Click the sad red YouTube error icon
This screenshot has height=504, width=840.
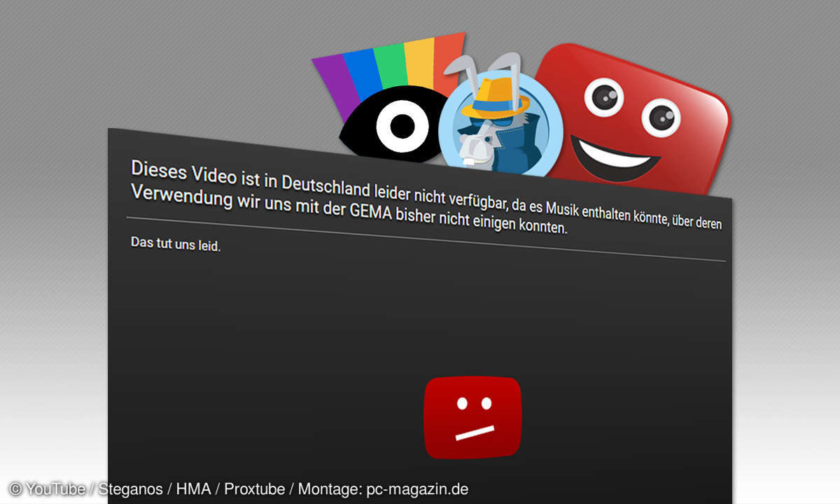click(x=472, y=418)
